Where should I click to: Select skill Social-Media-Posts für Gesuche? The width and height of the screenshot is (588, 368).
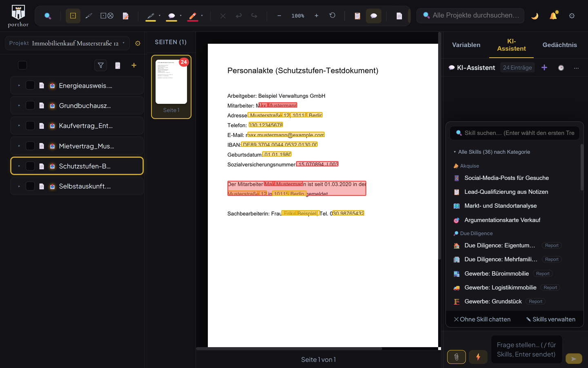(506, 178)
